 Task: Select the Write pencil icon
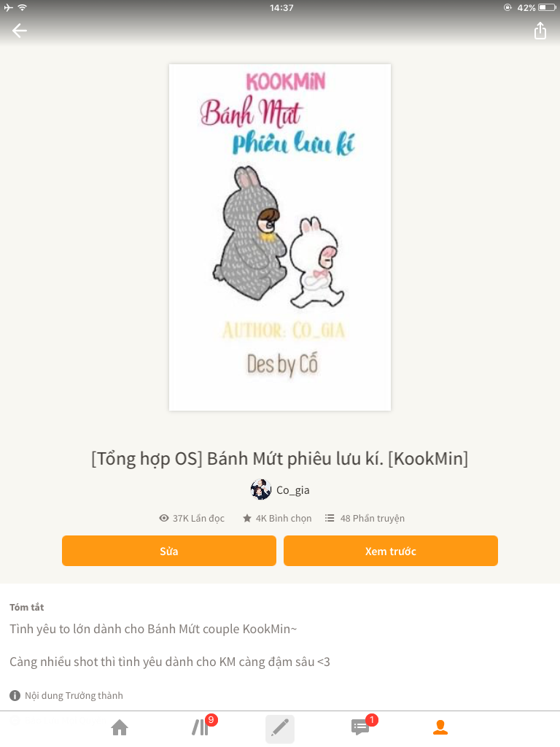pos(280,729)
